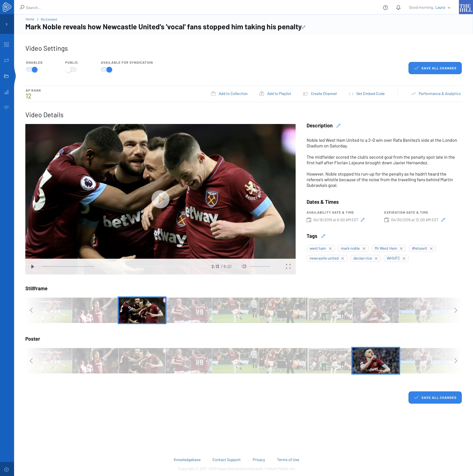Screen dimensions: 473x476
Task: Go to My Content breadcrumb
Action: coord(49,19)
